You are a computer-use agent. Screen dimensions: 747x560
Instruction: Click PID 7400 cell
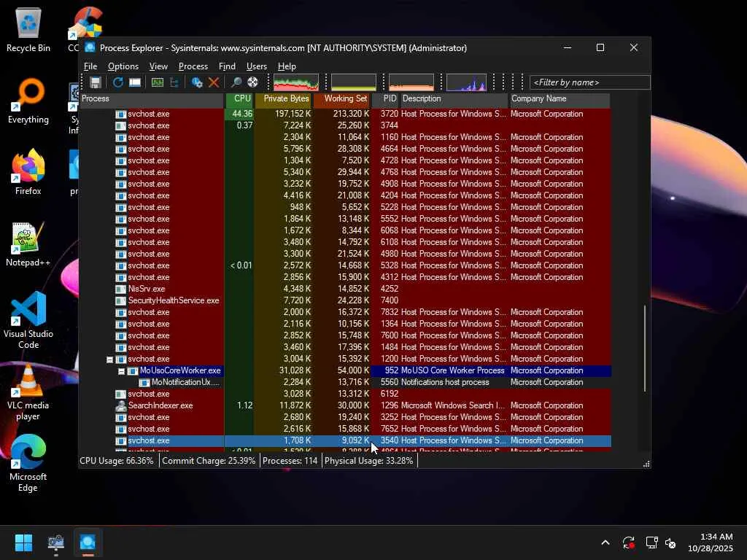(x=389, y=300)
